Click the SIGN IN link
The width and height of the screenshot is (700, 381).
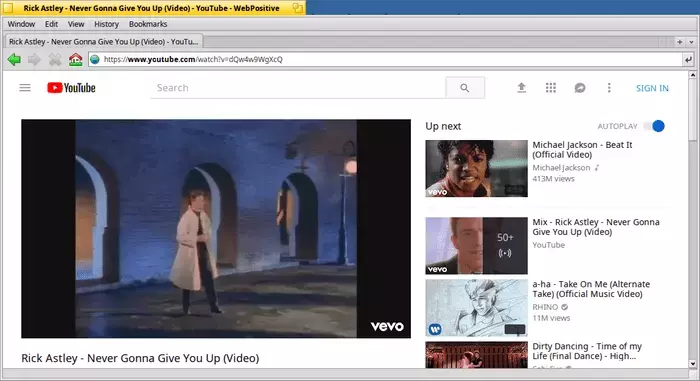tap(652, 88)
